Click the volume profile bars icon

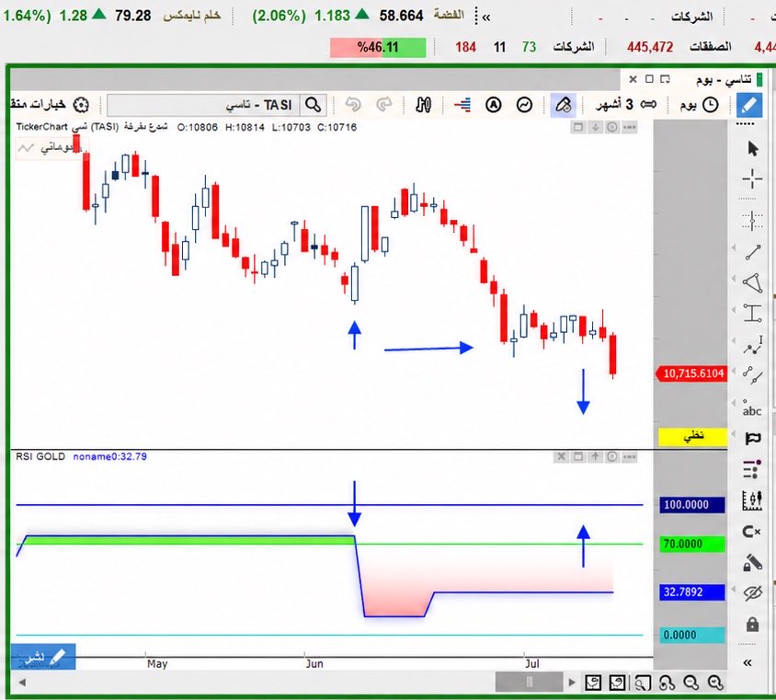(x=462, y=105)
